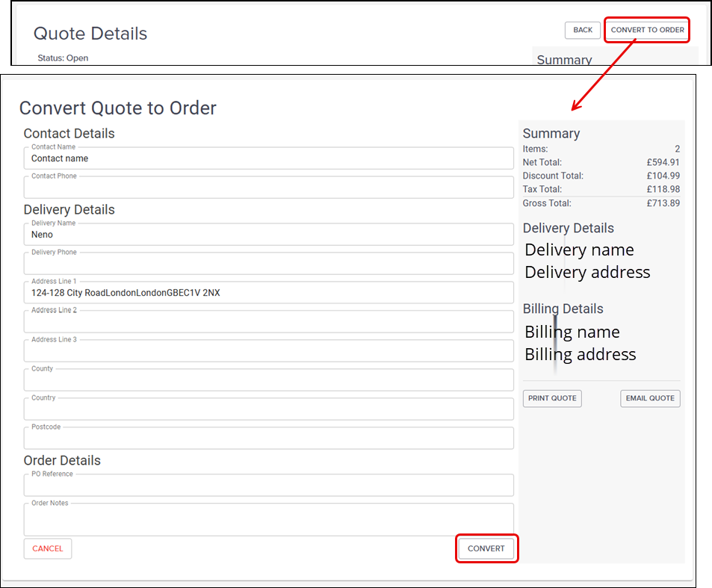The image size is (712, 588).
Task: Focus the Contact Name field
Action: 268,158
